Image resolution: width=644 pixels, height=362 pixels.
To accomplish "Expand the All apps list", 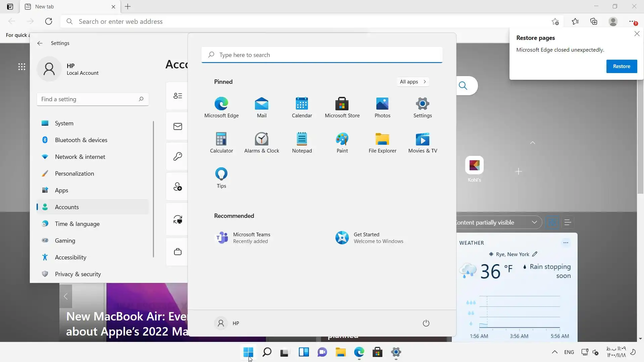I will tap(413, 82).
